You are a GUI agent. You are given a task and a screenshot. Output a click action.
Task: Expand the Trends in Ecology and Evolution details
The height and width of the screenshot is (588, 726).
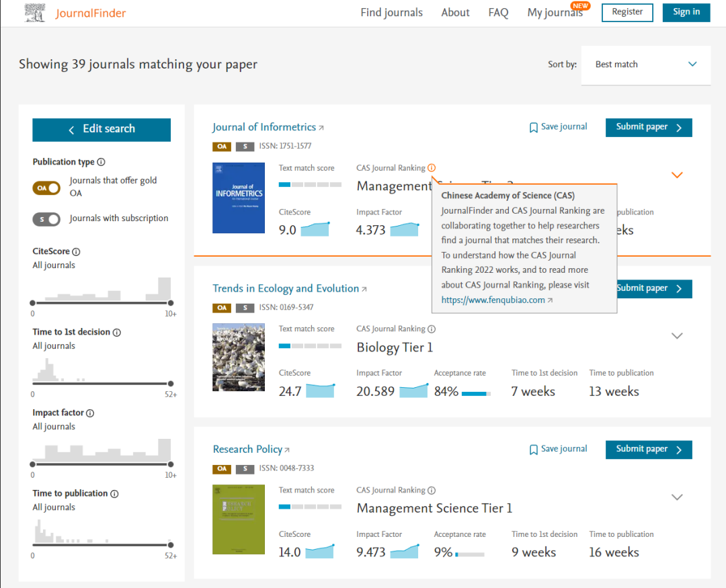[x=677, y=336]
